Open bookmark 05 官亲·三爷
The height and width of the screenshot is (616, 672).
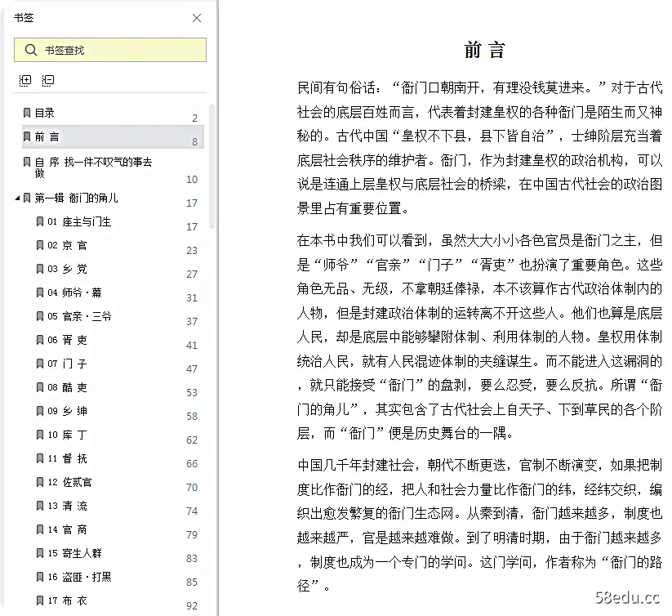[x=79, y=316]
